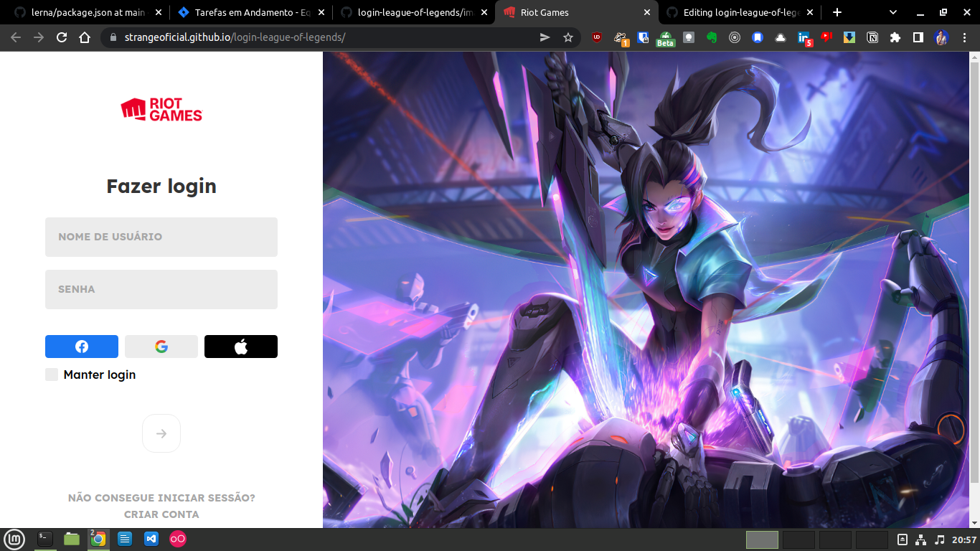This screenshot has height=551, width=980.
Task: Switch to Editing login-league-of-legends tab
Action: 739,12
